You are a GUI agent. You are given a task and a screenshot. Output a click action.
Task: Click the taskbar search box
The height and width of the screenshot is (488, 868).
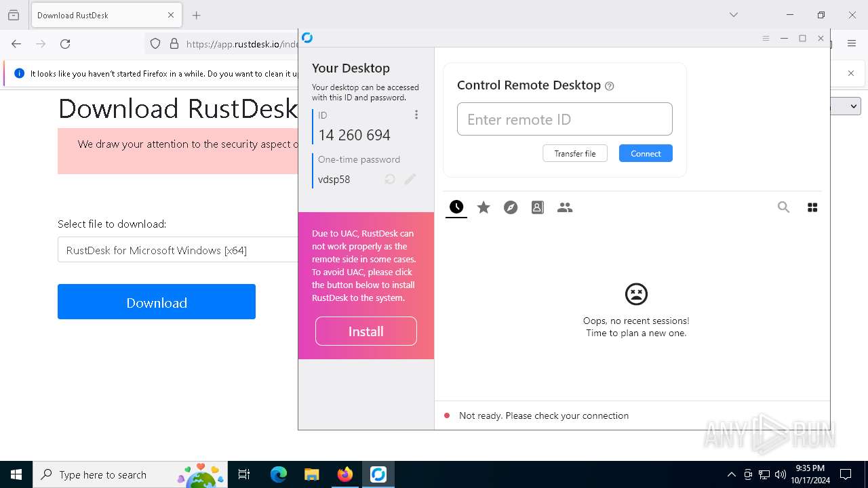(x=130, y=474)
